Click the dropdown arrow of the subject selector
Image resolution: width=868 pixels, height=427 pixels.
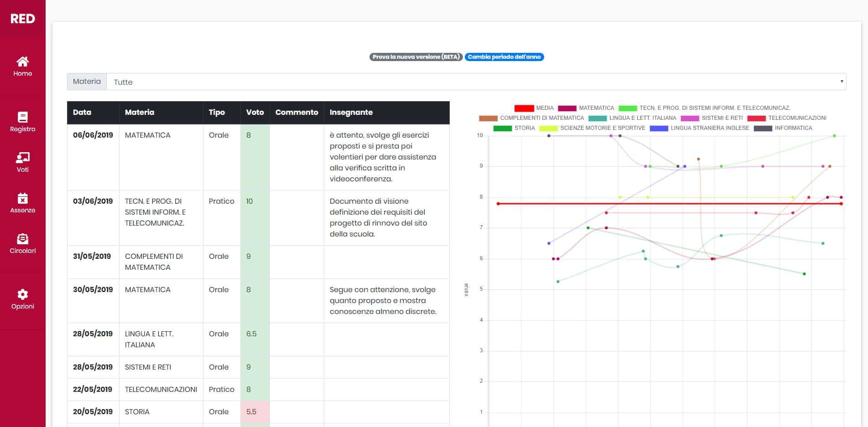[842, 82]
